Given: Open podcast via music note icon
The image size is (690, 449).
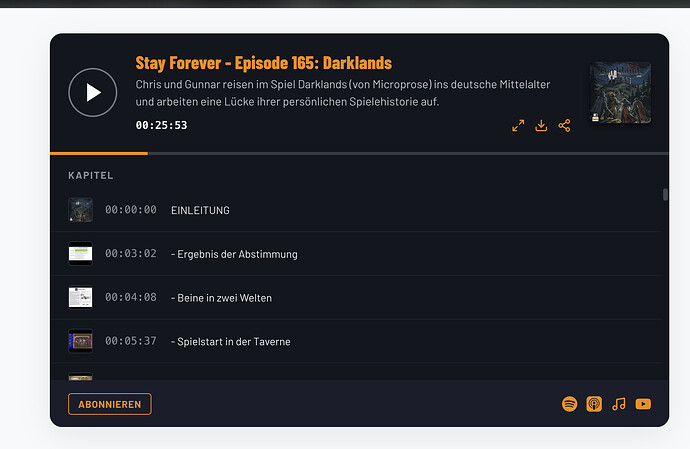Looking at the screenshot, I should 619,404.
